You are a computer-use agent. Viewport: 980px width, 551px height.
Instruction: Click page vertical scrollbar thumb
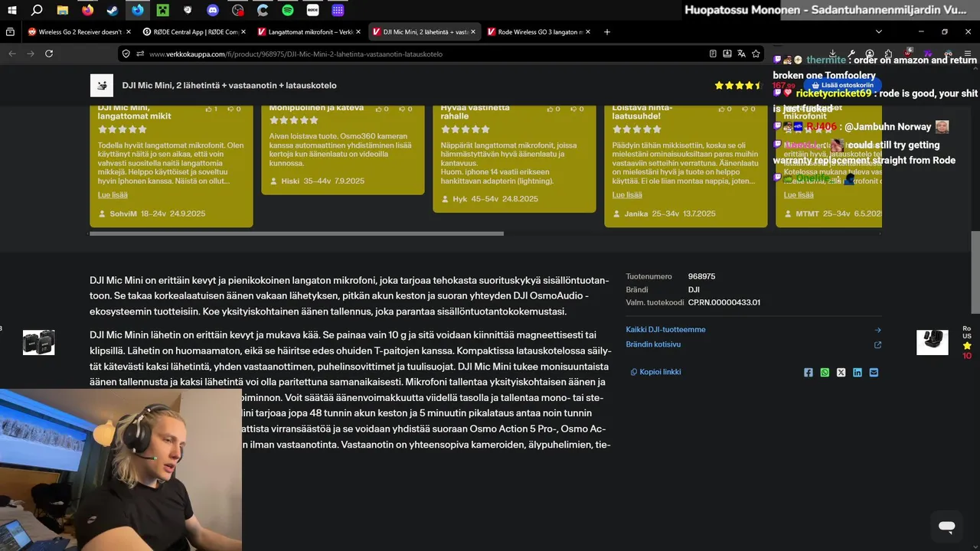point(975,272)
